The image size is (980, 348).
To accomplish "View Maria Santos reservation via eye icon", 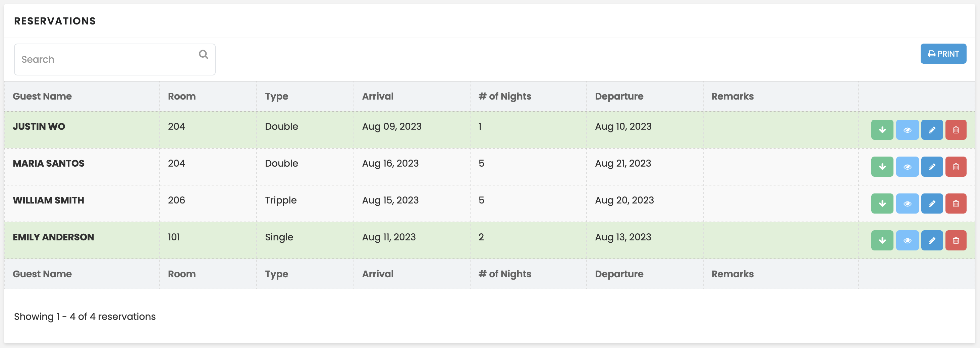I will pyautogui.click(x=907, y=167).
